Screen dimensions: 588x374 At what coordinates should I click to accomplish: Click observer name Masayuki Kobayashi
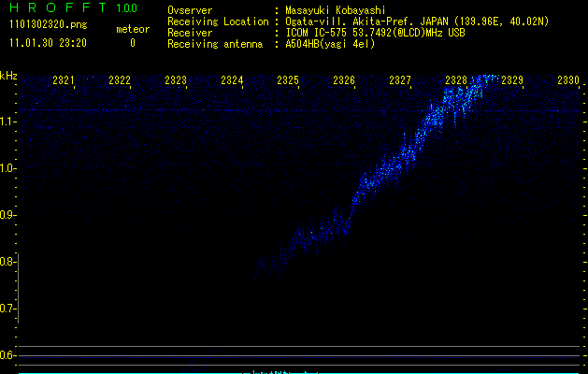(336, 10)
